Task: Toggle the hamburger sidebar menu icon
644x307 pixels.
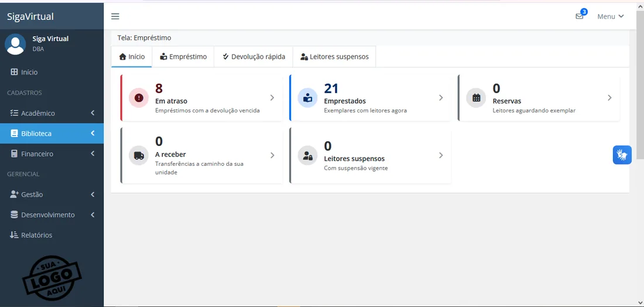Action: click(x=115, y=16)
